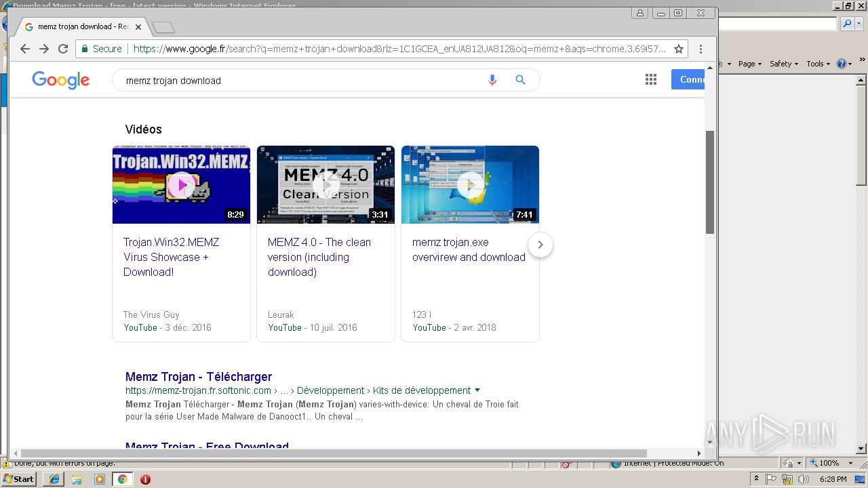868x488 pixels.
Task: Start voice search with the microphone
Action: pyautogui.click(x=492, y=80)
